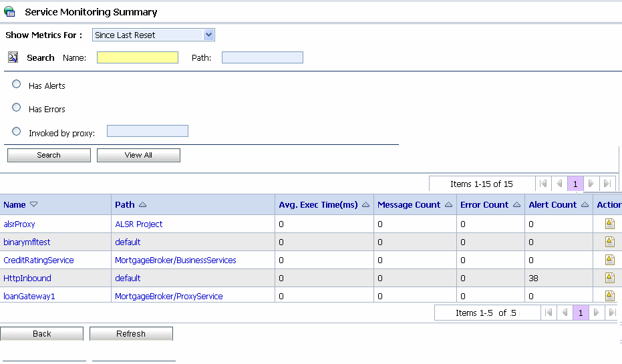This screenshot has height=364, width=622.
Task: Sort by Avg. Exec Time column arrow
Action: click(365, 204)
